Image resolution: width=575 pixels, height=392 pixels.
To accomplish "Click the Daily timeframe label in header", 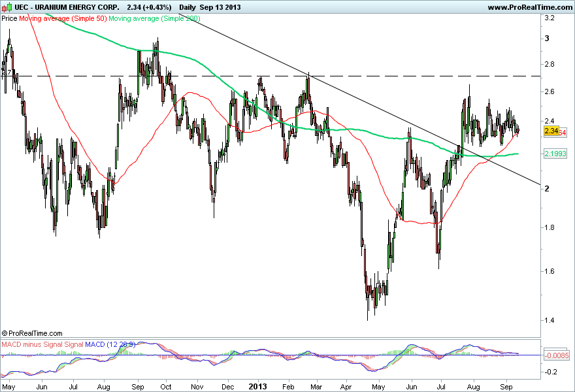I will click(188, 7).
